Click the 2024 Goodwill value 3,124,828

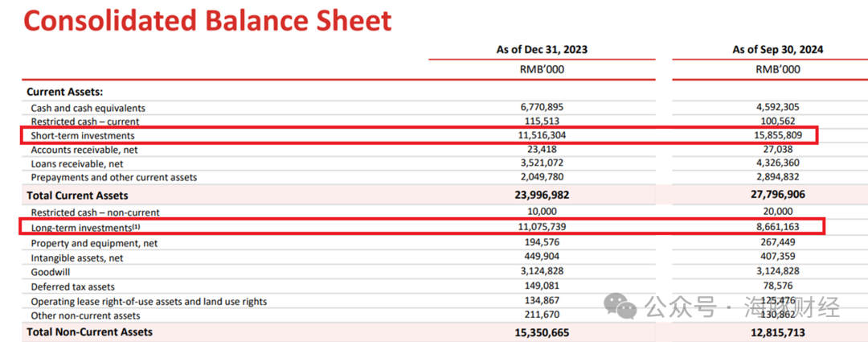click(778, 272)
